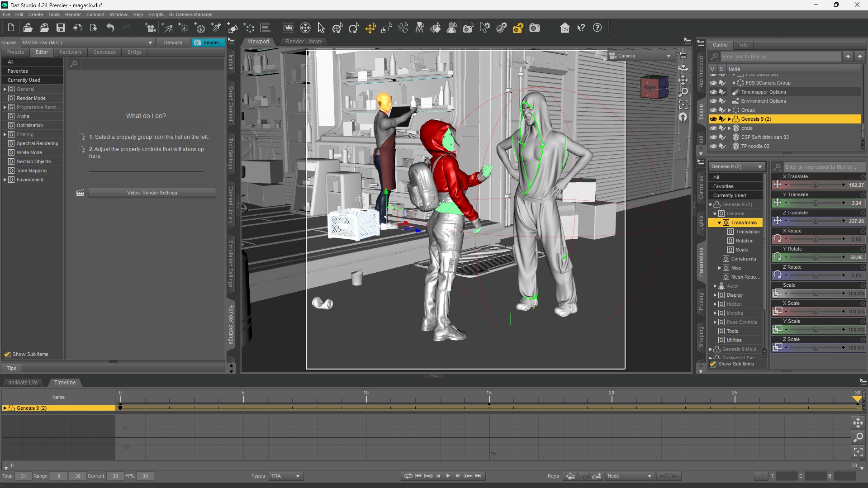Hide the CSP Soft drink can 03 node

click(x=713, y=137)
